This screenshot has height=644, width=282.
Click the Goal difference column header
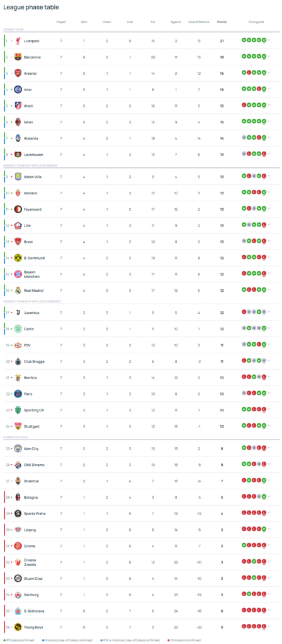pos(199,22)
